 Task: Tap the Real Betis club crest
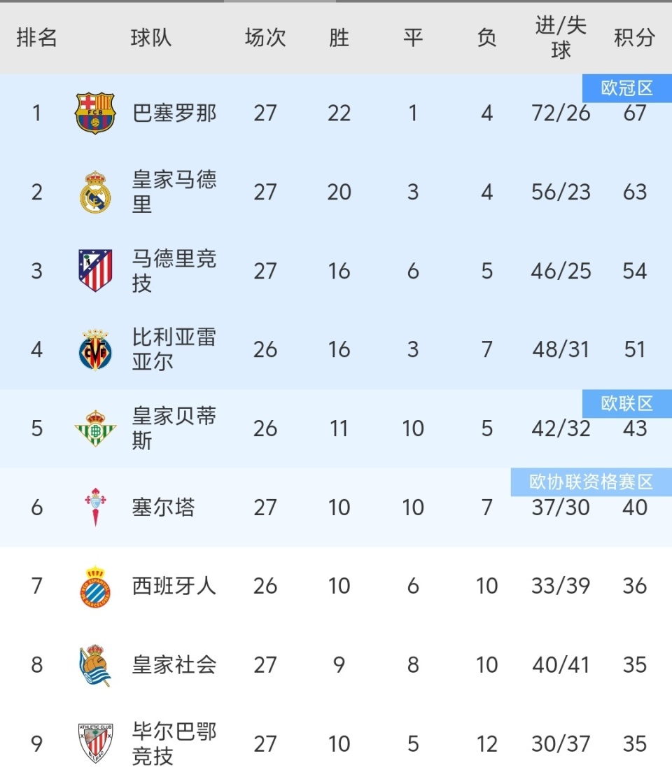(x=95, y=428)
